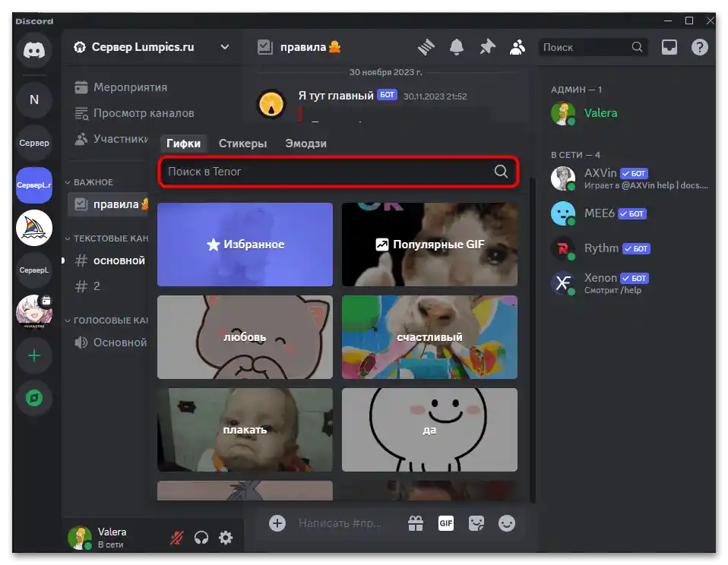Open the любовь GIF category
This screenshot has width=728, height=565.
tap(245, 337)
